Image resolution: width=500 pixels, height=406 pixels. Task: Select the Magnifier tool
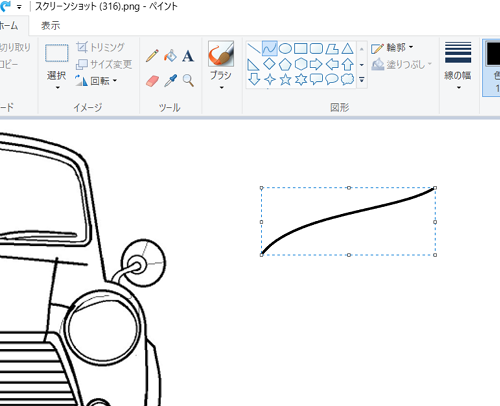(188, 81)
